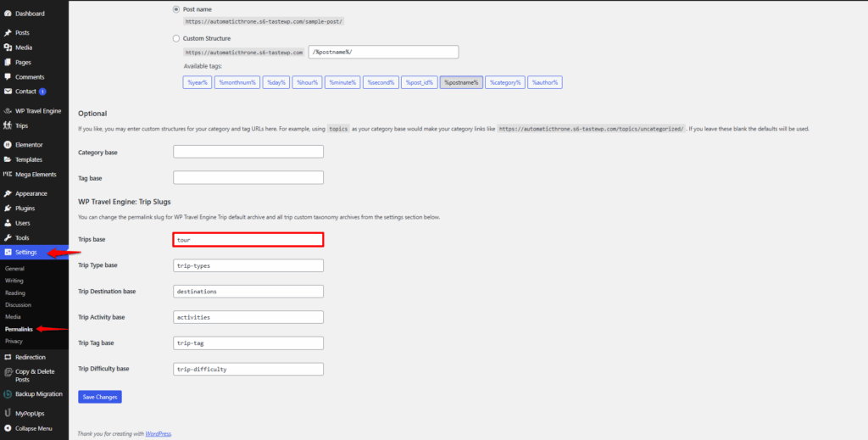
Task: Click the Trips base input field
Action: (248, 240)
